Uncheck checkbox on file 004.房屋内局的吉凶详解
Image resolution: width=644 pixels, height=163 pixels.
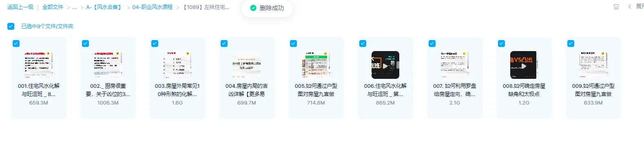click(224, 43)
